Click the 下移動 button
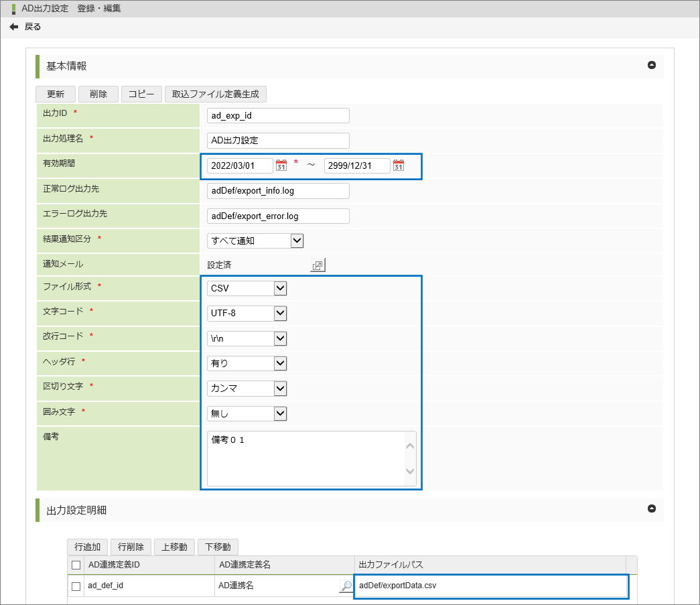 [x=218, y=547]
